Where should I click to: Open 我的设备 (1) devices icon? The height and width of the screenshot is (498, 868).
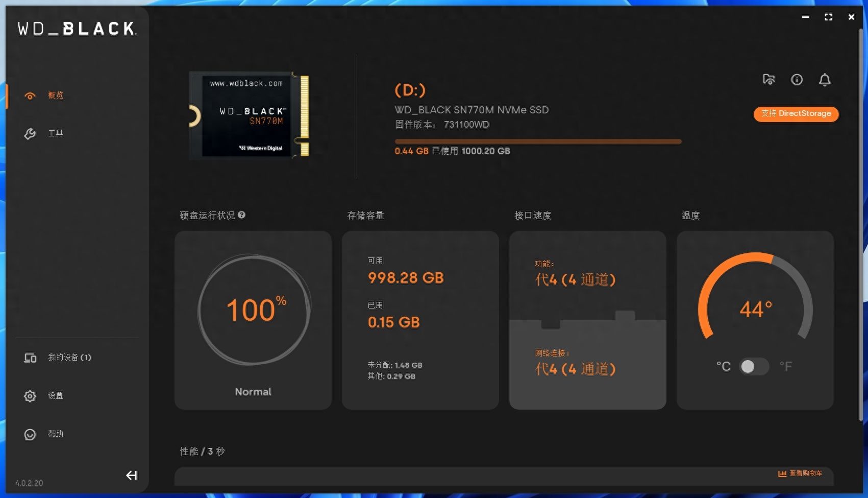(30, 358)
